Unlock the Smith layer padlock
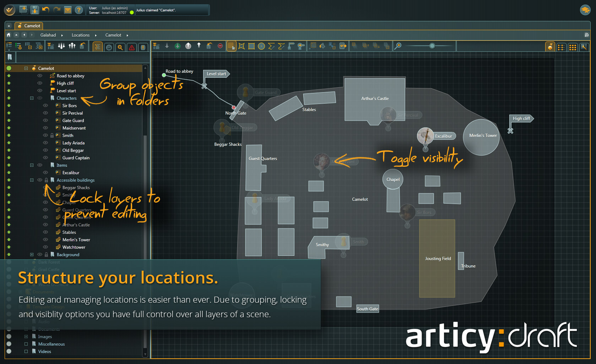Viewport: 596px width, 364px height. [x=52, y=135]
